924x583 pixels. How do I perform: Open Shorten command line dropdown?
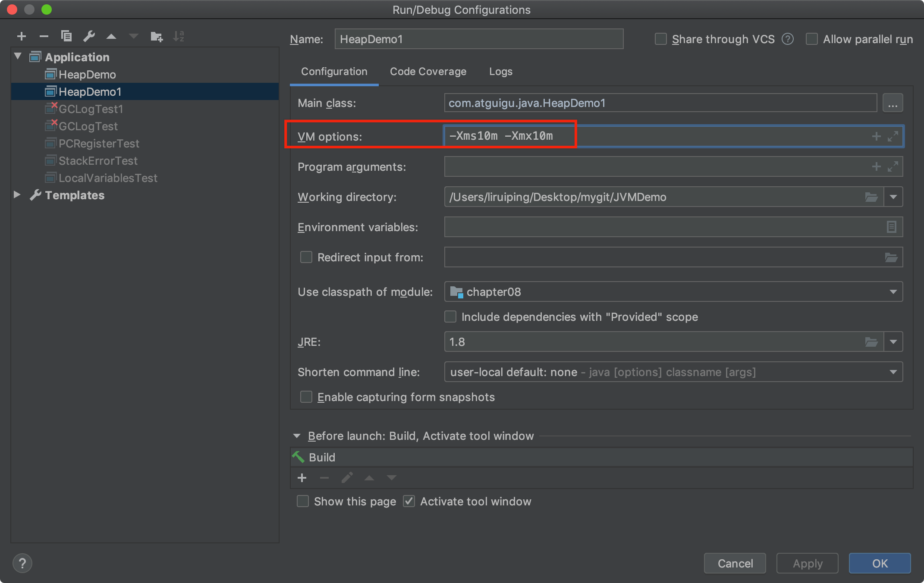[x=893, y=372]
